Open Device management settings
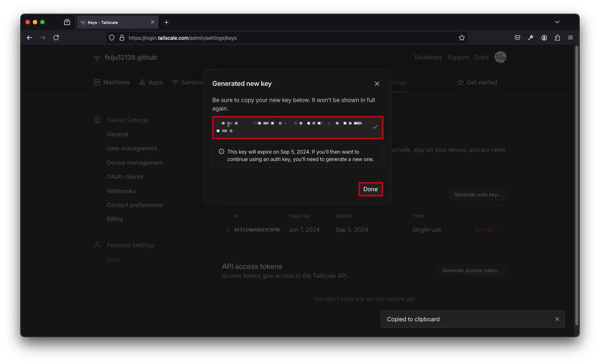Image resolution: width=600 pixels, height=364 pixels. (x=135, y=163)
